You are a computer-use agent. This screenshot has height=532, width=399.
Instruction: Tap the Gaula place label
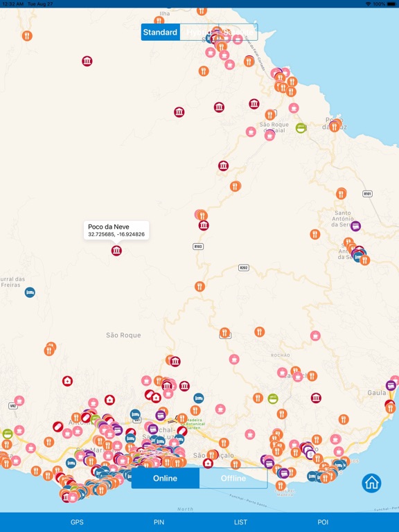point(377,393)
